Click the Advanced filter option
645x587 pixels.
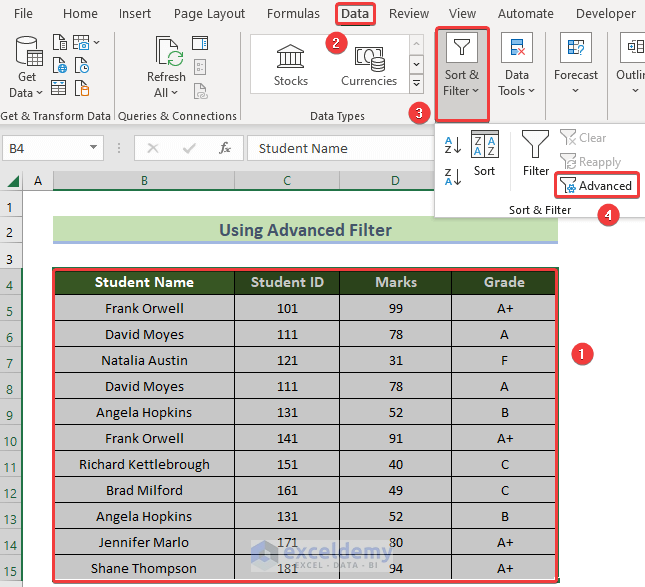[597, 185]
